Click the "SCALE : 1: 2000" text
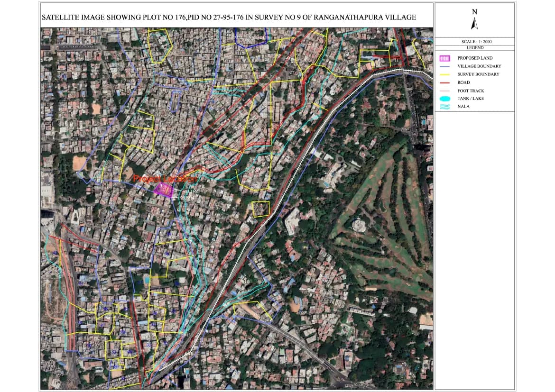 pyautogui.click(x=476, y=42)
